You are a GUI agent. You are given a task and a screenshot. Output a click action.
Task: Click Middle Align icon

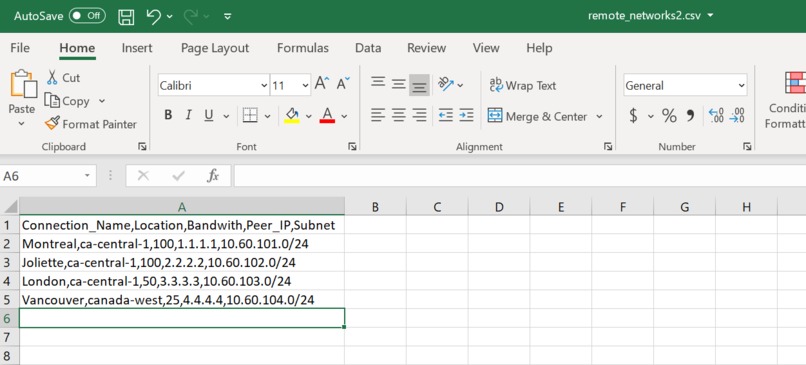(399, 84)
